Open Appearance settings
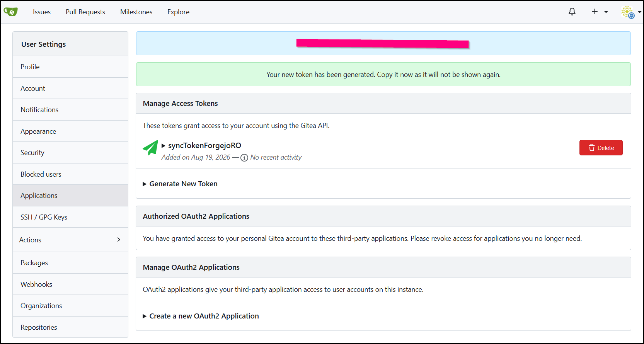Viewport: 644px width, 344px height. tap(70, 131)
